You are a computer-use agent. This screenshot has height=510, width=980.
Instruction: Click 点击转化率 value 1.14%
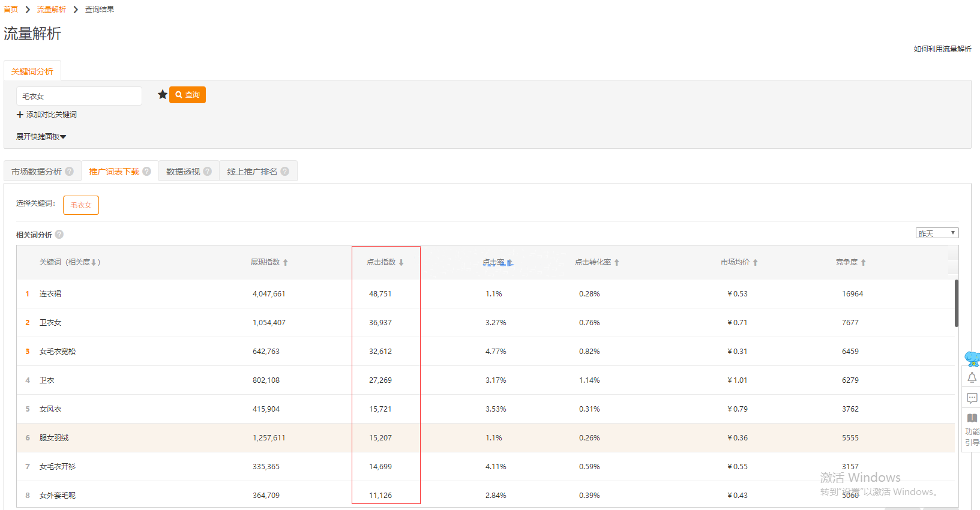(589, 380)
